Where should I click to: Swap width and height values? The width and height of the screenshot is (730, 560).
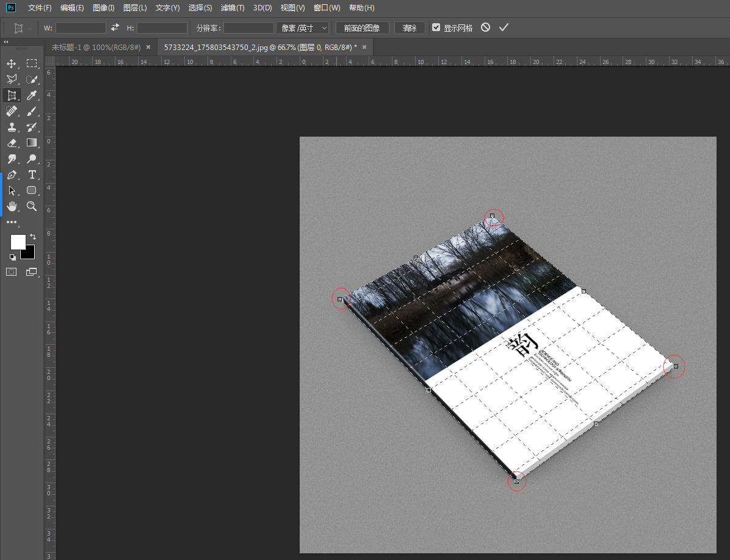click(115, 28)
